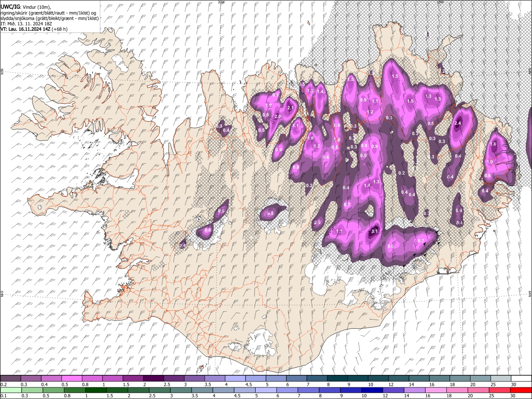Screen dimensions: 532x399
Task: Click the 'UWC/IG: Vindur (10m)' title text
Action: pyautogui.click(x=26, y=7)
